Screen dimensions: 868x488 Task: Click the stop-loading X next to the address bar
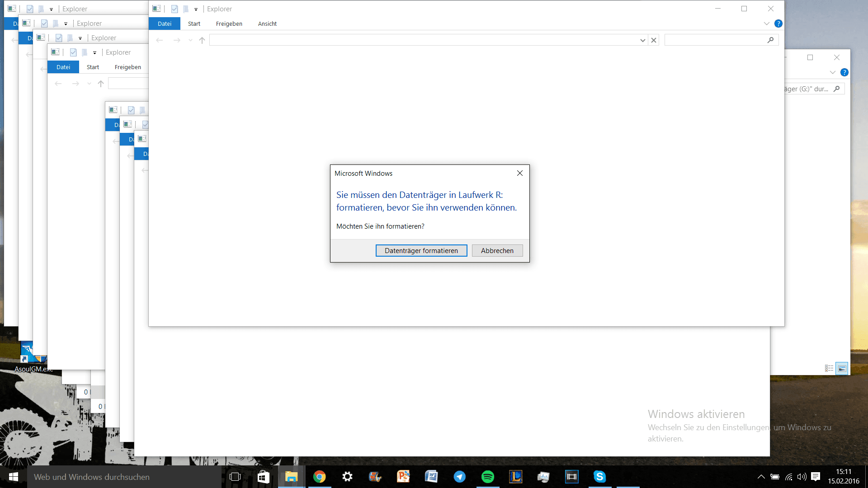coord(654,40)
